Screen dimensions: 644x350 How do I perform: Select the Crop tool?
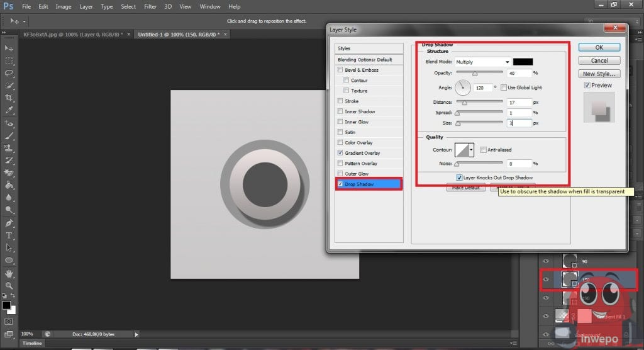pos(9,98)
